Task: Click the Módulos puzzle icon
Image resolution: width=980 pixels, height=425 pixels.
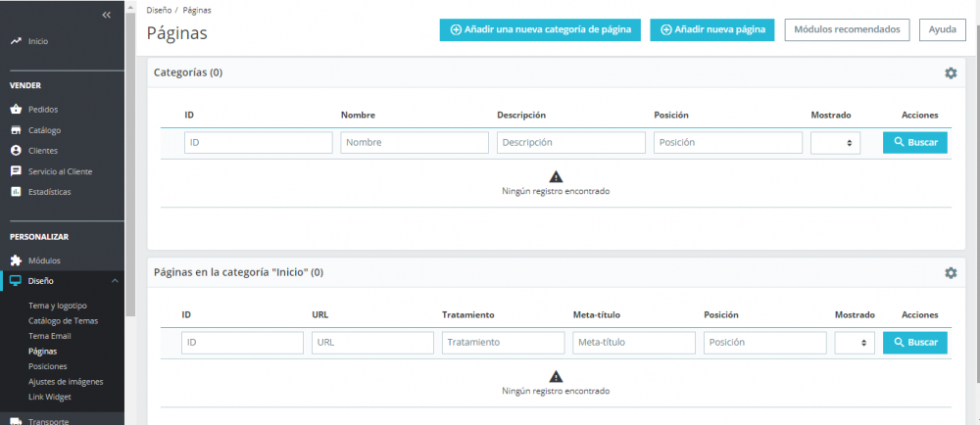Action: tap(16, 260)
